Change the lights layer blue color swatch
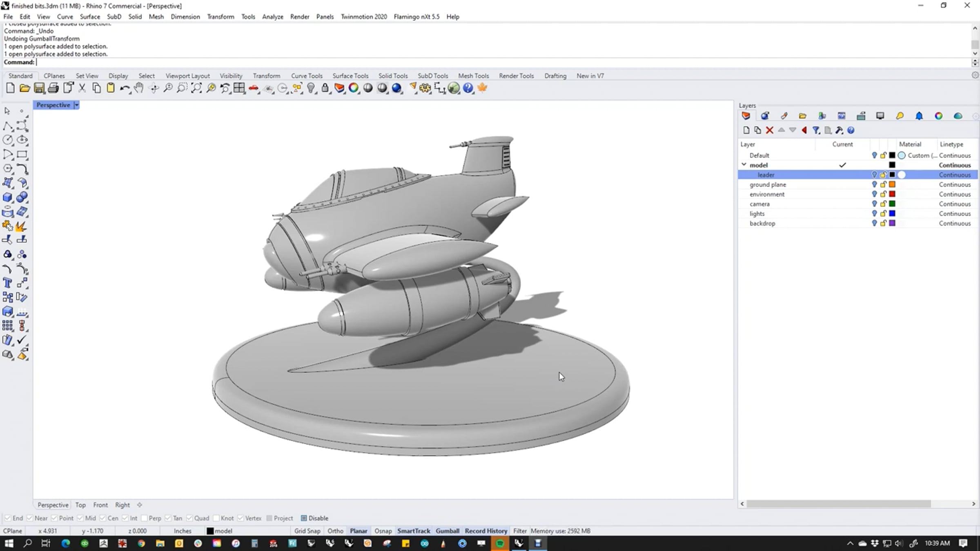 click(x=892, y=213)
